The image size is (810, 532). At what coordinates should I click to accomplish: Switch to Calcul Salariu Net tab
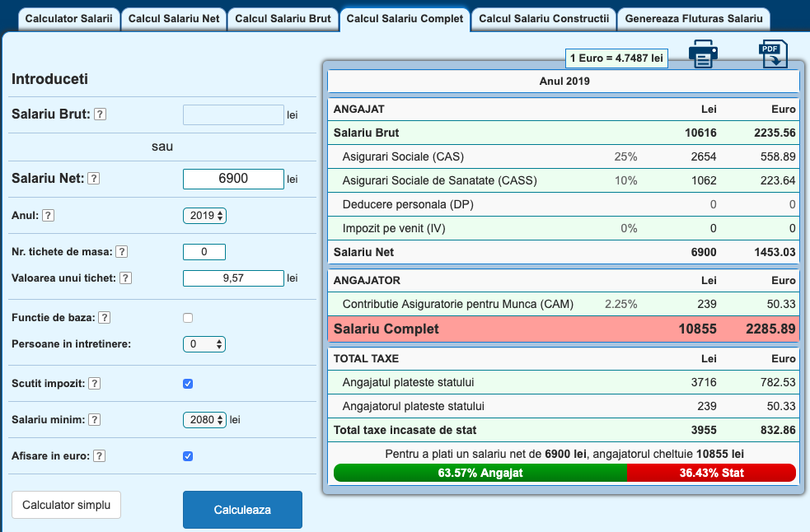click(x=175, y=18)
